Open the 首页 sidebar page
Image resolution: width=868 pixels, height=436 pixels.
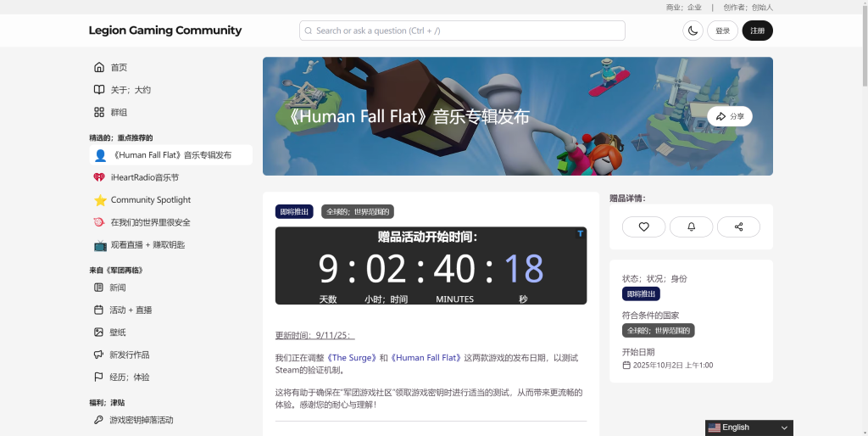click(x=119, y=68)
